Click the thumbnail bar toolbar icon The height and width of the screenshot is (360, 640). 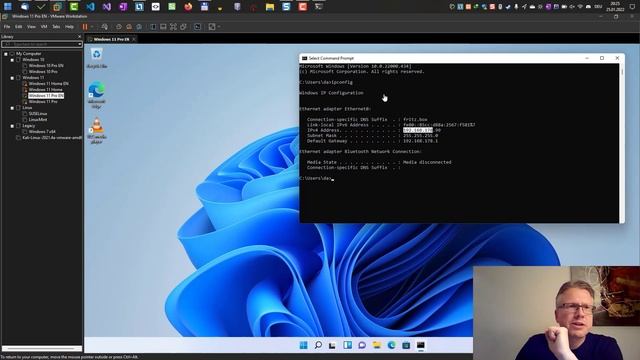pos(163,27)
